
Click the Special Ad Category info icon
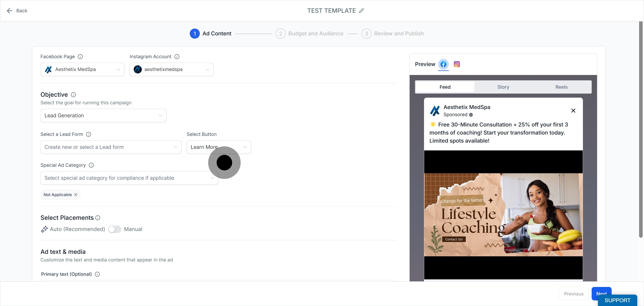tap(91, 165)
